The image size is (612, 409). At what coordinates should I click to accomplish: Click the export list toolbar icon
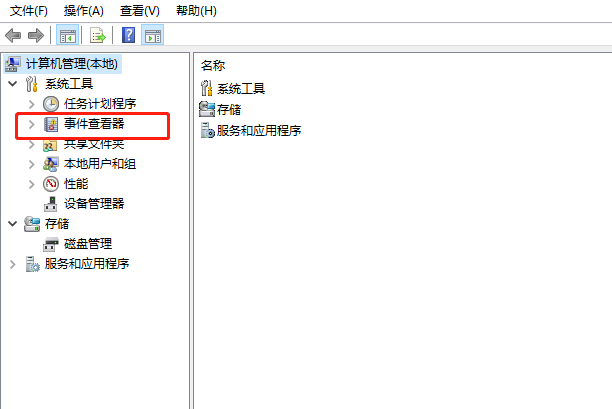[98, 36]
